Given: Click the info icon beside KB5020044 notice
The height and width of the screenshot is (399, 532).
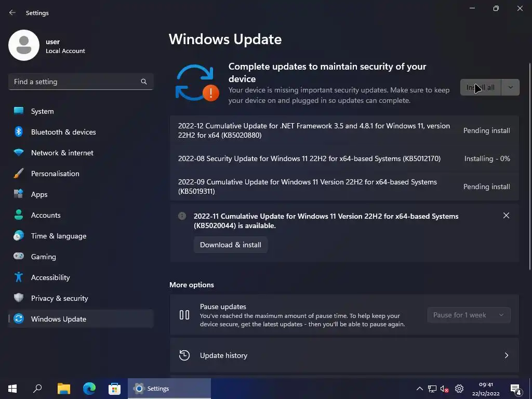Looking at the screenshot, I should click(182, 216).
